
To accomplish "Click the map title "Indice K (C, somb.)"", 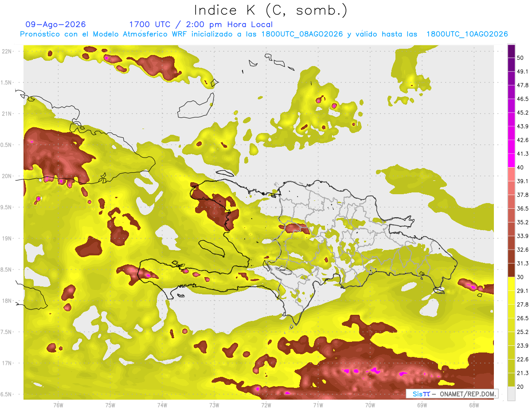I will [x=270, y=10].
